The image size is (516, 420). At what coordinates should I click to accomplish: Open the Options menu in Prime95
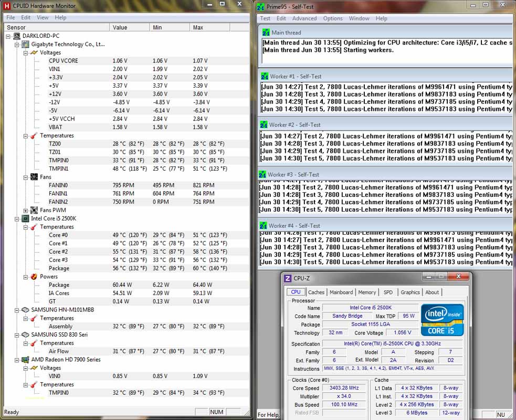[x=333, y=18]
